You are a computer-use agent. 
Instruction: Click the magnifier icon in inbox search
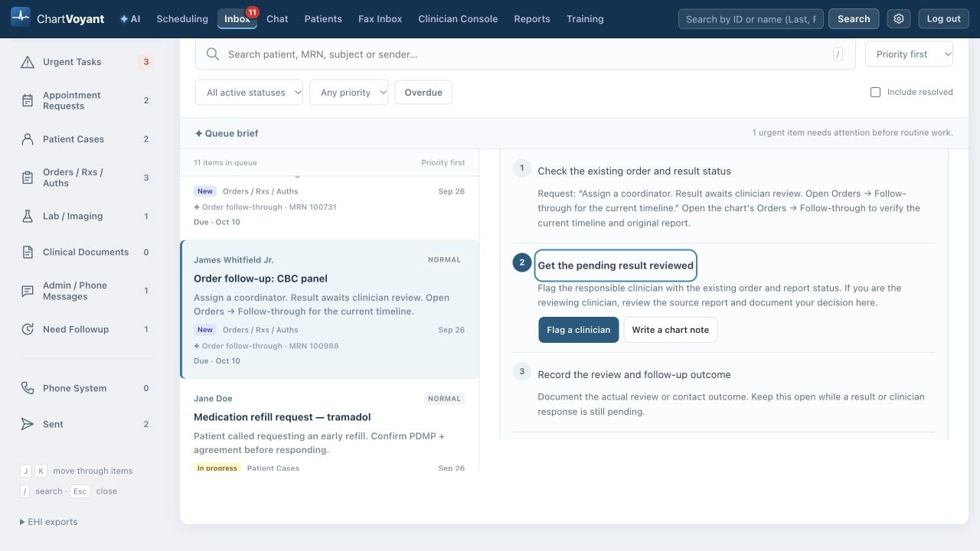[x=213, y=54]
